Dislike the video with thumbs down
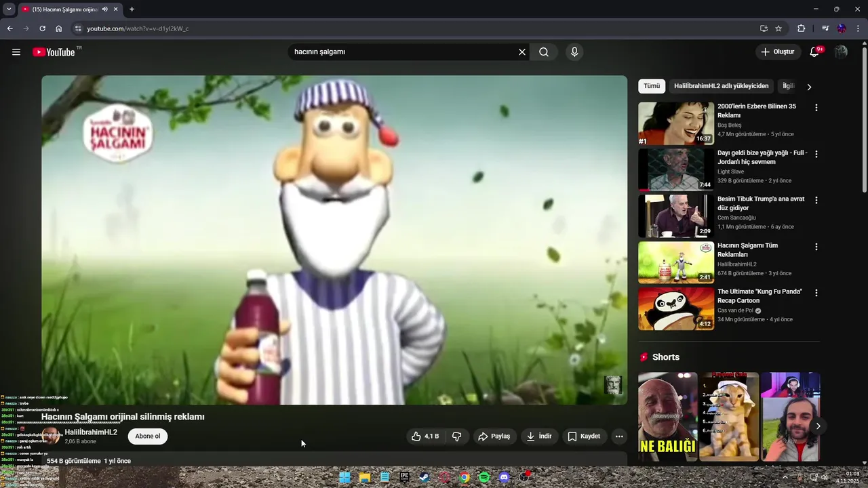Viewport: 868px width, 488px height. [457, 436]
